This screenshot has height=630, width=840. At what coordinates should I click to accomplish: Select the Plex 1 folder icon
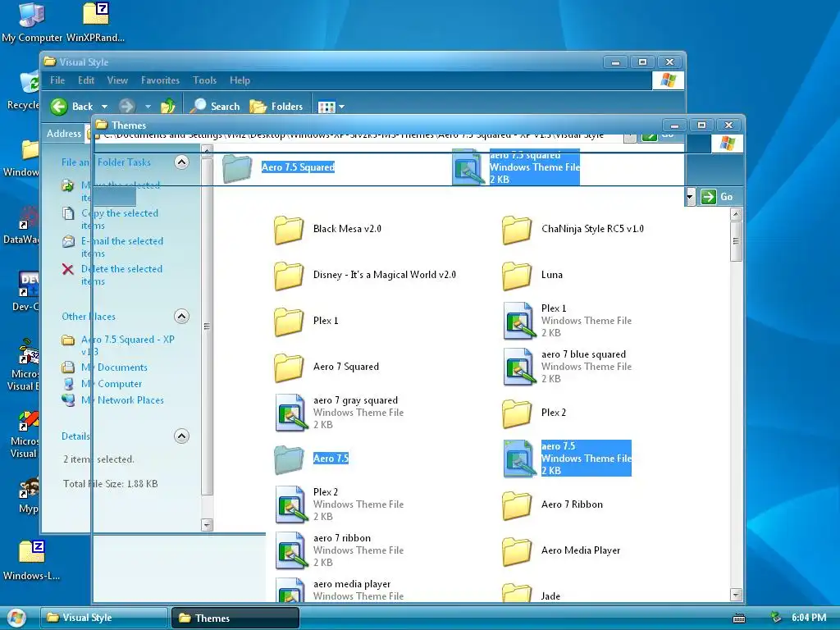click(x=289, y=322)
